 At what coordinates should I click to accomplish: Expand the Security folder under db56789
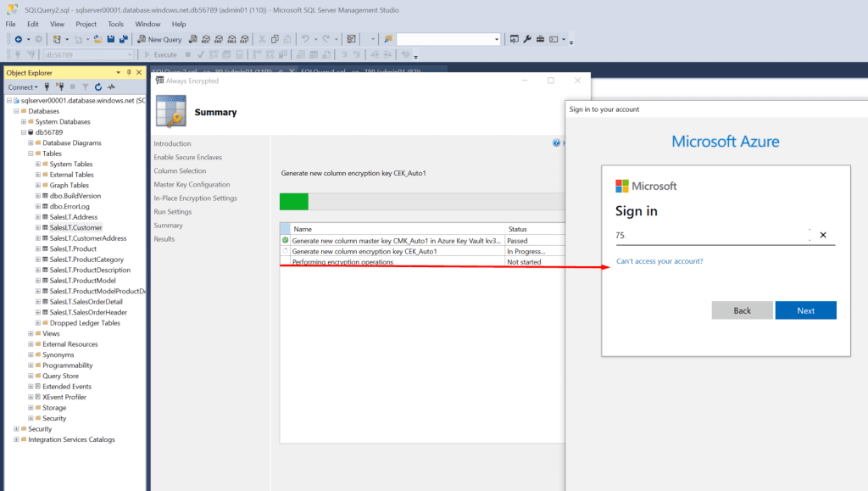pyautogui.click(x=31, y=418)
